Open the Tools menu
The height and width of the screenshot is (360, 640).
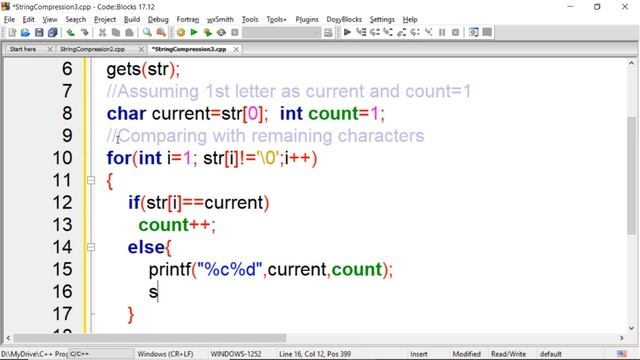[x=250, y=19]
